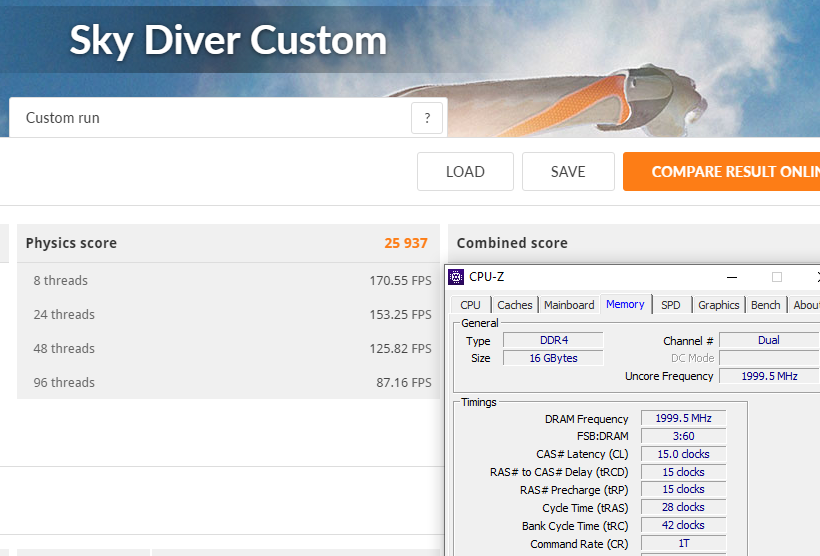
Task: Click the DRAM Frequency label
Action: click(x=586, y=419)
